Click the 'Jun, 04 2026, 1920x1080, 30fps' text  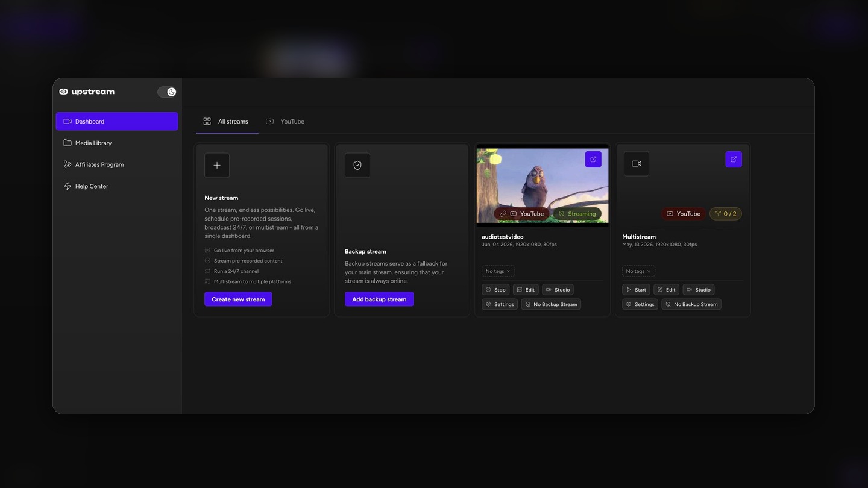[519, 245]
